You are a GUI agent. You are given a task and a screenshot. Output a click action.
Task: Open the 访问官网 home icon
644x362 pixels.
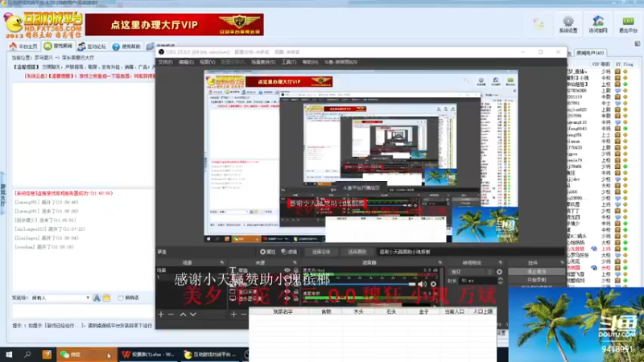597,24
